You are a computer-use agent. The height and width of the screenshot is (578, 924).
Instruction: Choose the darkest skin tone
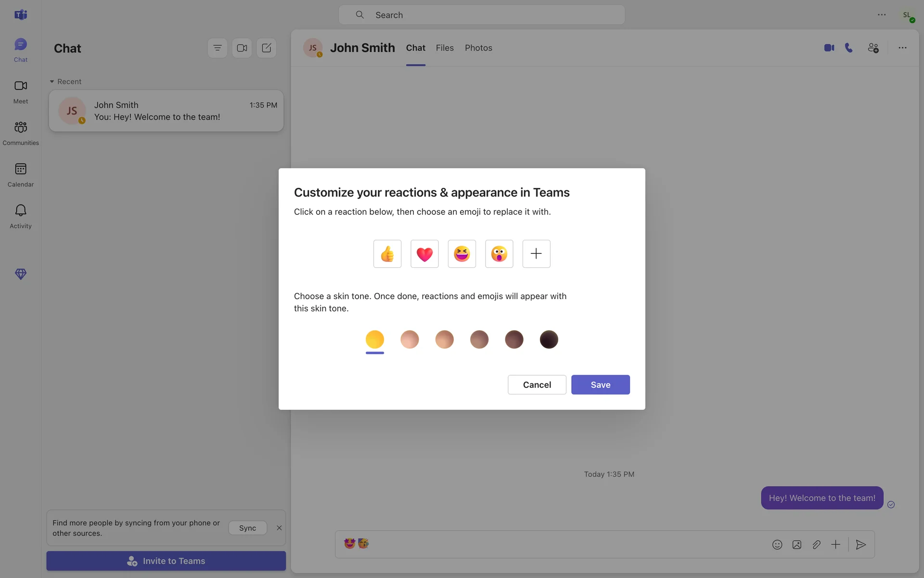click(x=549, y=340)
